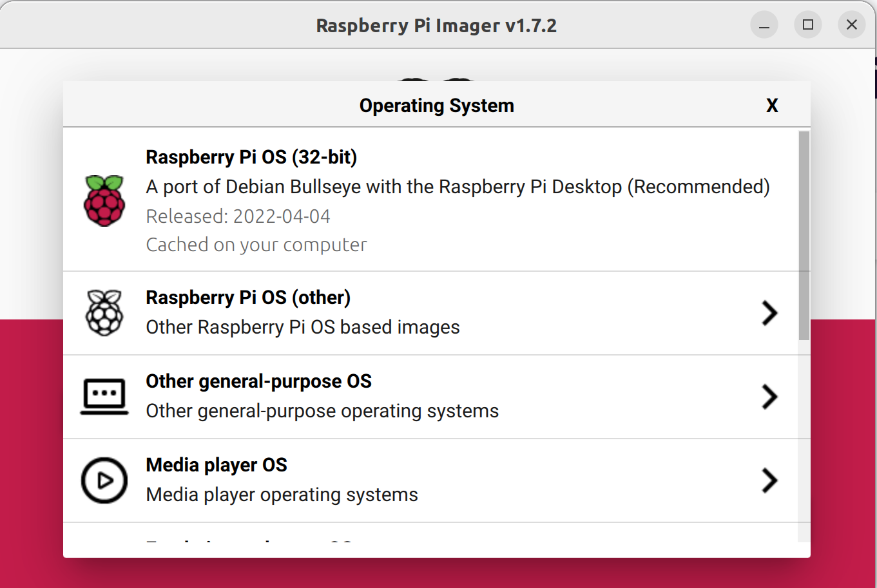Click 'Released: 2022-04-04' text

pyautogui.click(x=238, y=216)
